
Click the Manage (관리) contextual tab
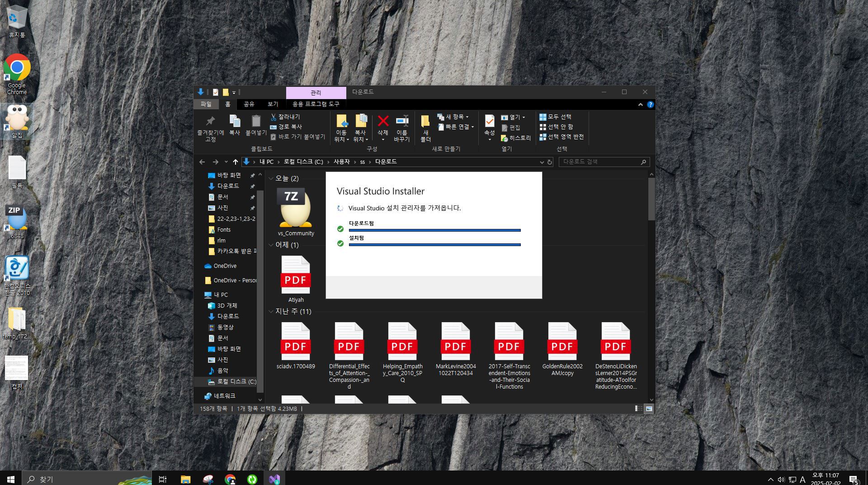(x=316, y=92)
